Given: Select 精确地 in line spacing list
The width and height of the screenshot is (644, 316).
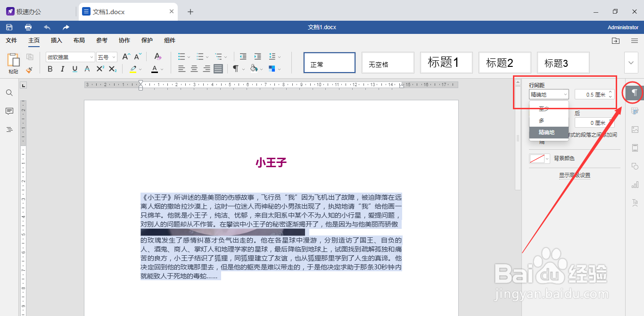Looking at the screenshot, I should pyautogui.click(x=547, y=132).
